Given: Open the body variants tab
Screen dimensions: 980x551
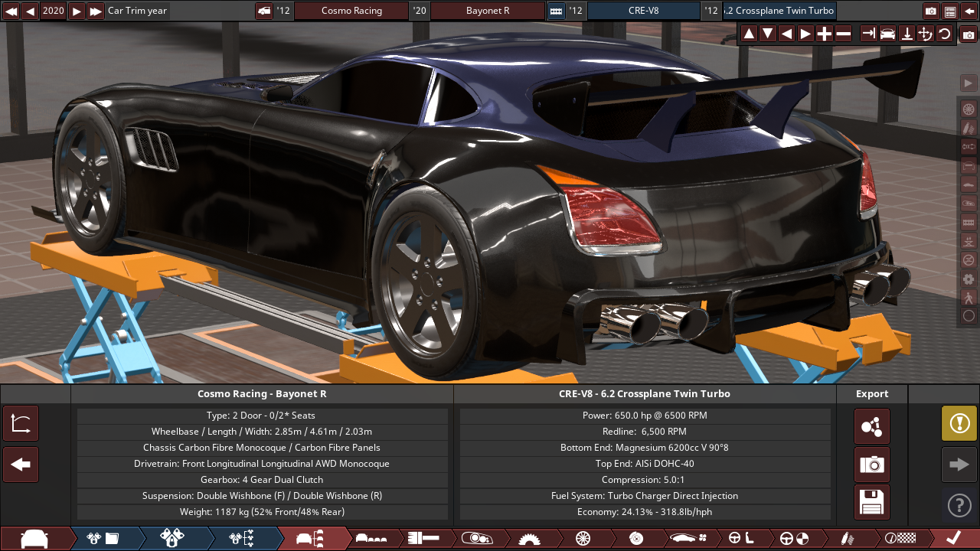Looking at the screenshot, I should (x=373, y=539).
